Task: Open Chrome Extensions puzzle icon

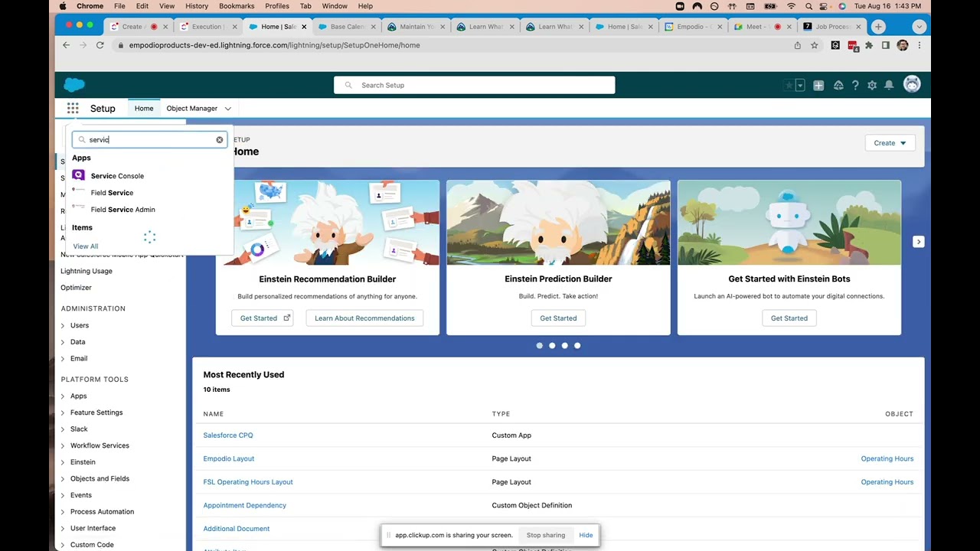Action: tap(869, 45)
